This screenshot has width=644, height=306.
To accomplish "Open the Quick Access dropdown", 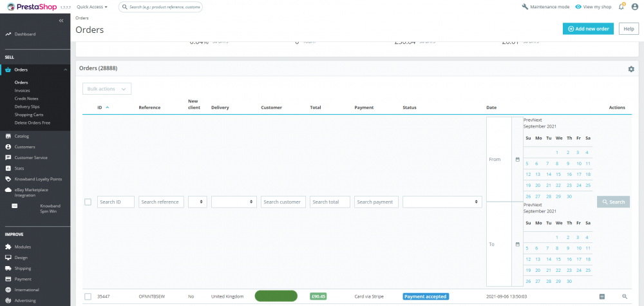I will pos(92,7).
